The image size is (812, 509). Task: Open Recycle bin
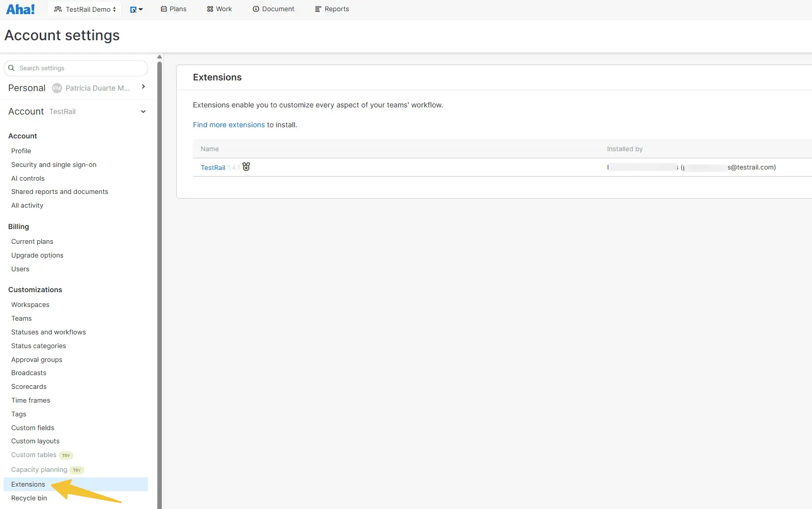(29, 498)
